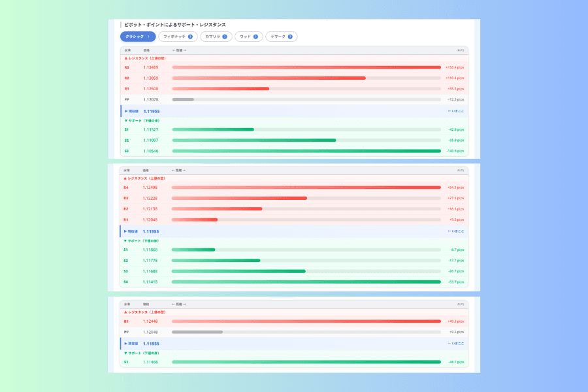Click help icon on ウッド tab

click(255, 37)
